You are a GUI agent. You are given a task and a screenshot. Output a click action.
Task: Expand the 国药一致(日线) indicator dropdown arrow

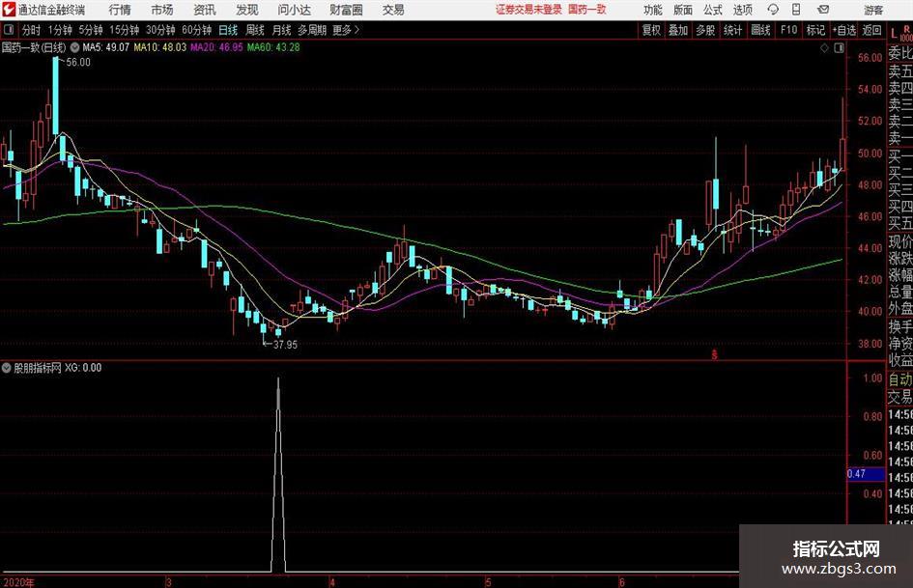pyautogui.click(x=75, y=47)
